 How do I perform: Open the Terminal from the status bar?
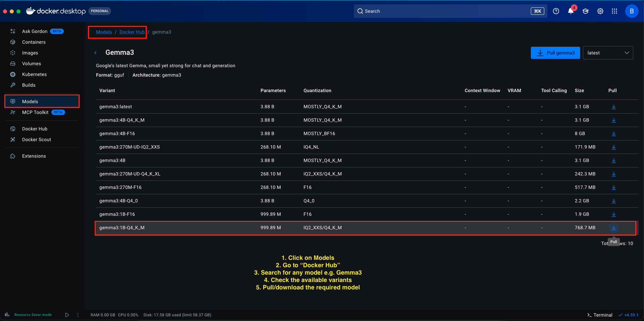[600, 315]
